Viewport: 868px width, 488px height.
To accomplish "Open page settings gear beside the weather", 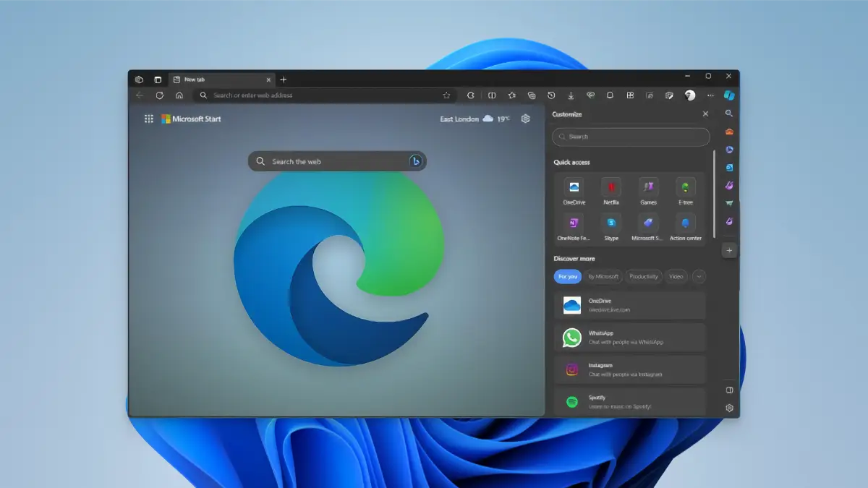I will pyautogui.click(x=526, y=119).
